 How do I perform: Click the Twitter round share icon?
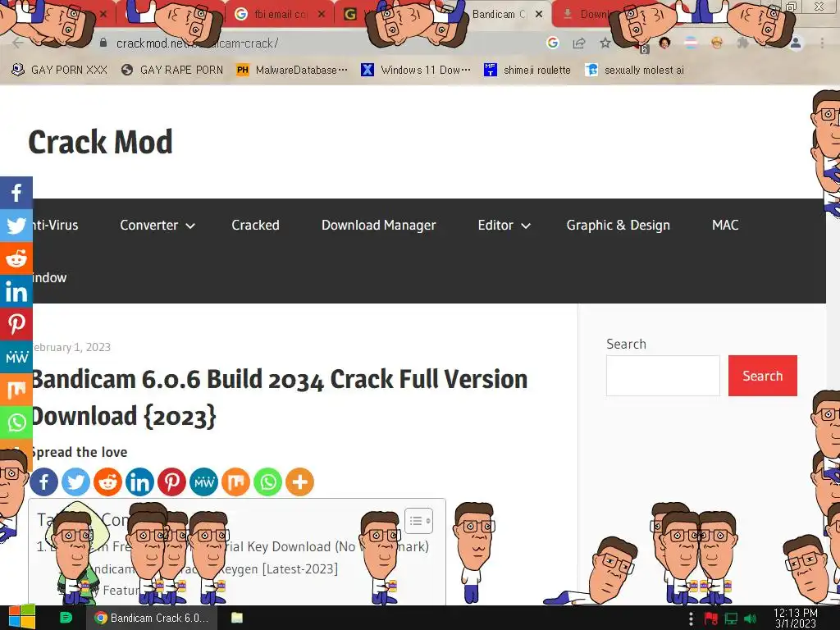pos(76,482)
